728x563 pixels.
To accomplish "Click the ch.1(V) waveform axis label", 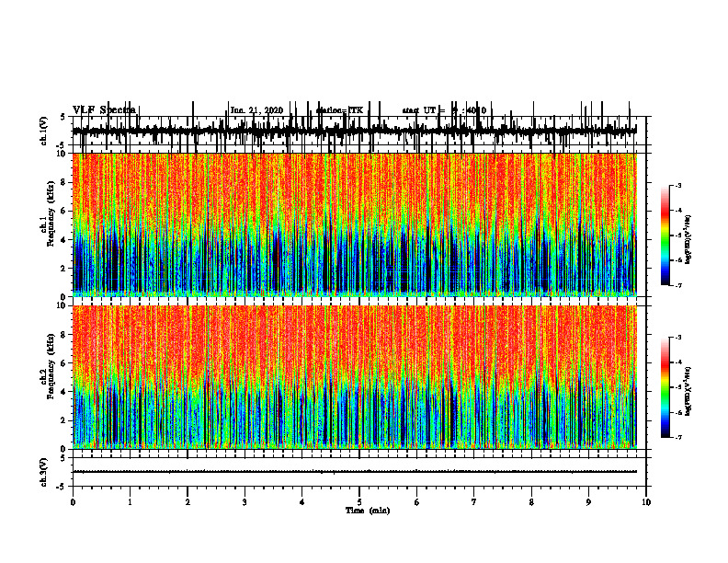I will coord(44,131).
